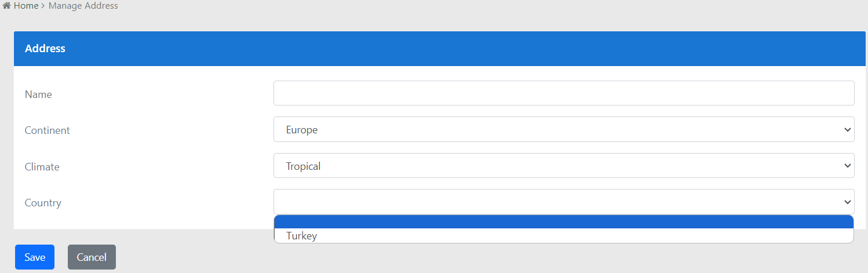
Task: Select Turkey from the Country list
Action: point(302,236)
